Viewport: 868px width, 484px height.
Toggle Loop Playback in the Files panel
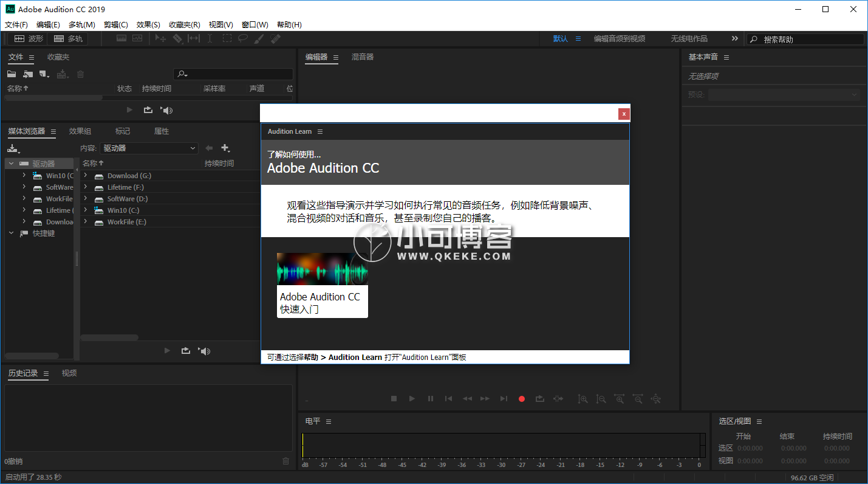(x=148, y=110)
